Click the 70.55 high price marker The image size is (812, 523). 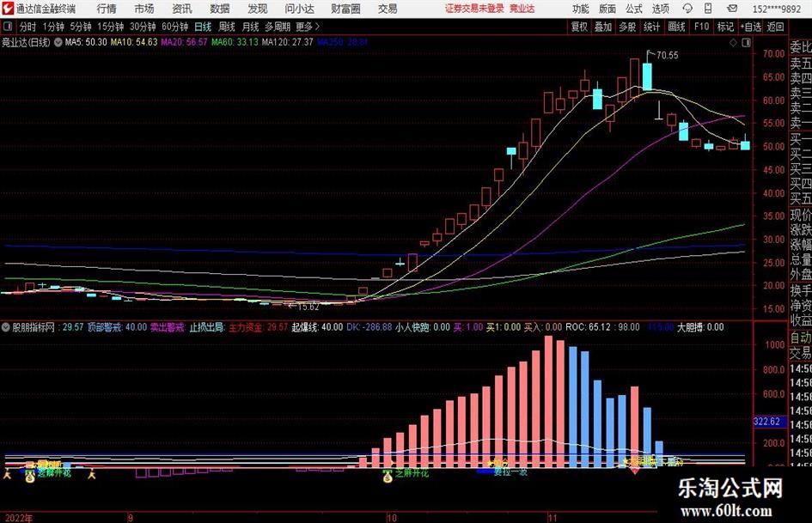click(x=667, y=55)
